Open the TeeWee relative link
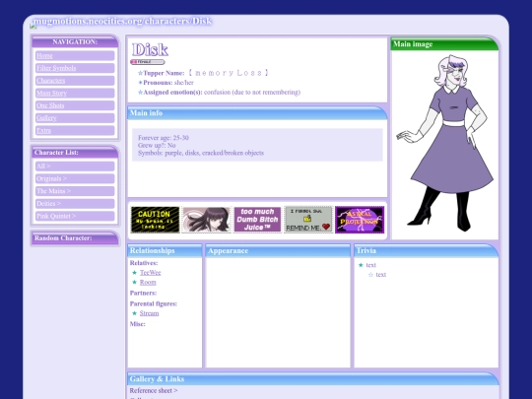 pos(151,273)
